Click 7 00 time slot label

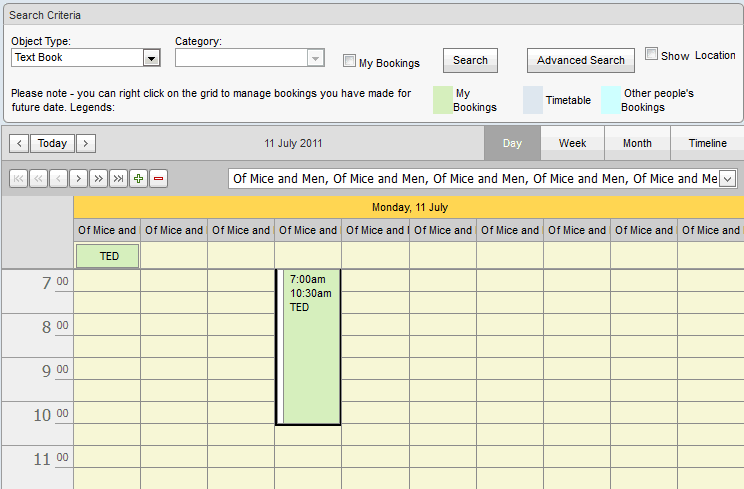[55, 283]
